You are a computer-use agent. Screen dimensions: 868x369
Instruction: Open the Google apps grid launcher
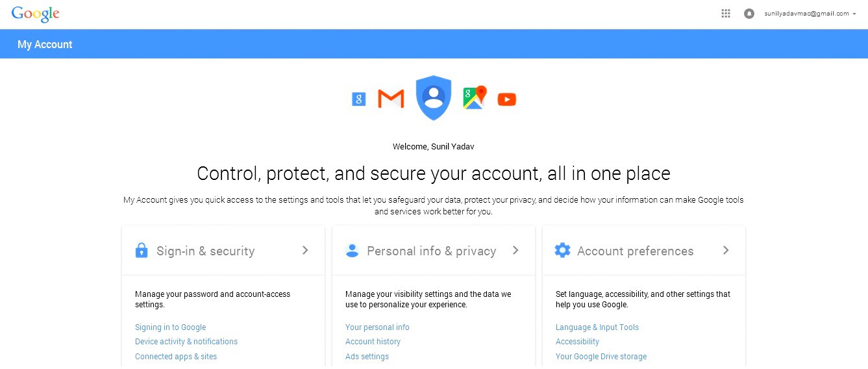coord(726,14)
